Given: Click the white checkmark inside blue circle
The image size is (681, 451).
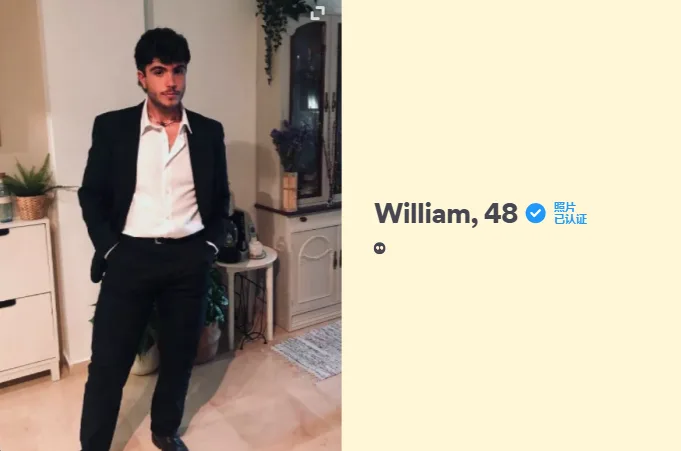Looking at the screenshot, I should point(536,213).
